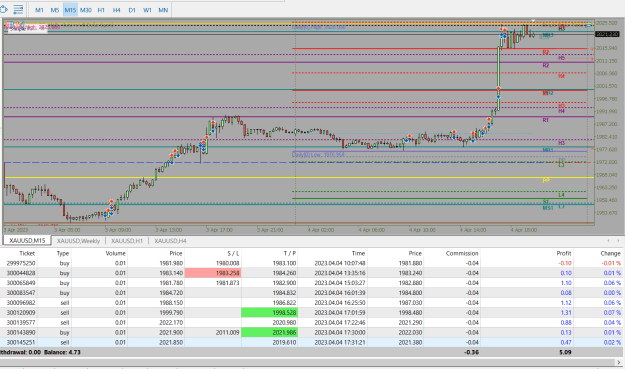Click the total commission -0.36 summary
The image size is (625, 369).
tap(472, 352)
